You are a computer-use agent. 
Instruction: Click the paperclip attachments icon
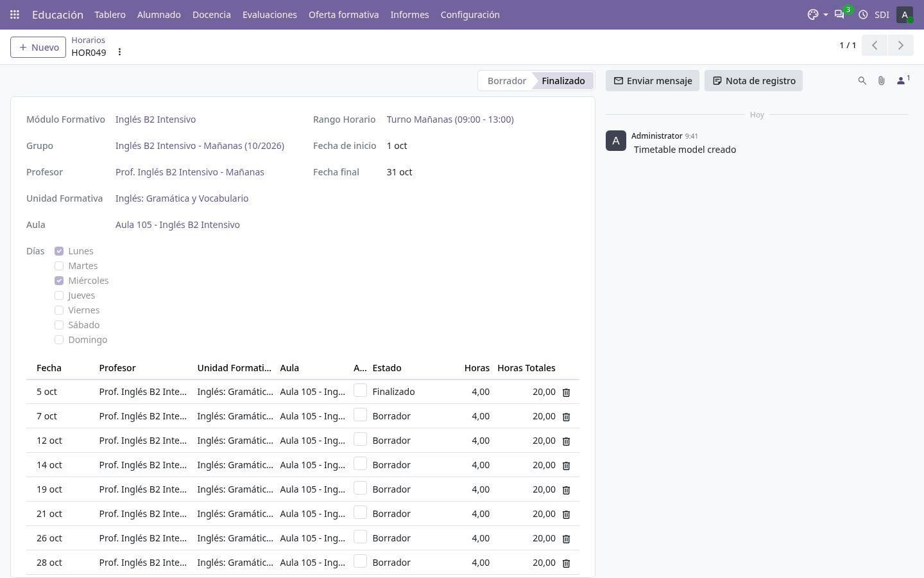(882, 81)
